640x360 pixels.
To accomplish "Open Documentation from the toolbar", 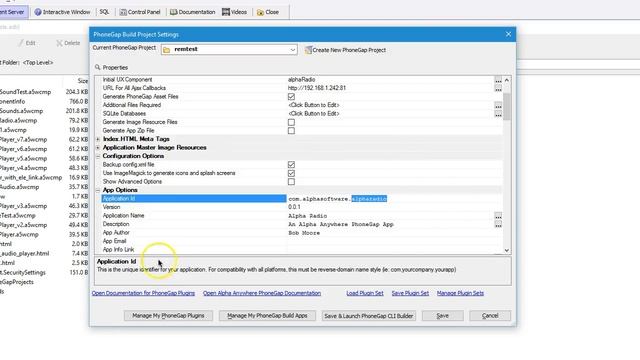I will 192,12.
